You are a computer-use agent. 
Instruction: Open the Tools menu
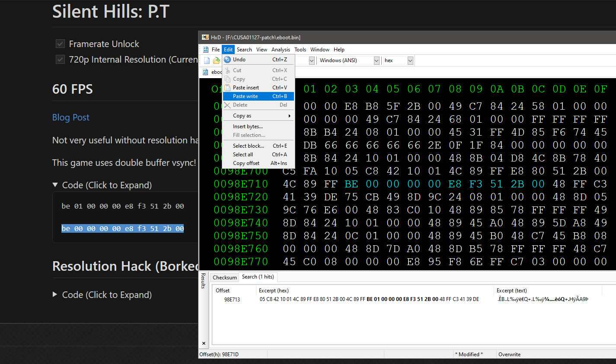[x=300, y=50]
